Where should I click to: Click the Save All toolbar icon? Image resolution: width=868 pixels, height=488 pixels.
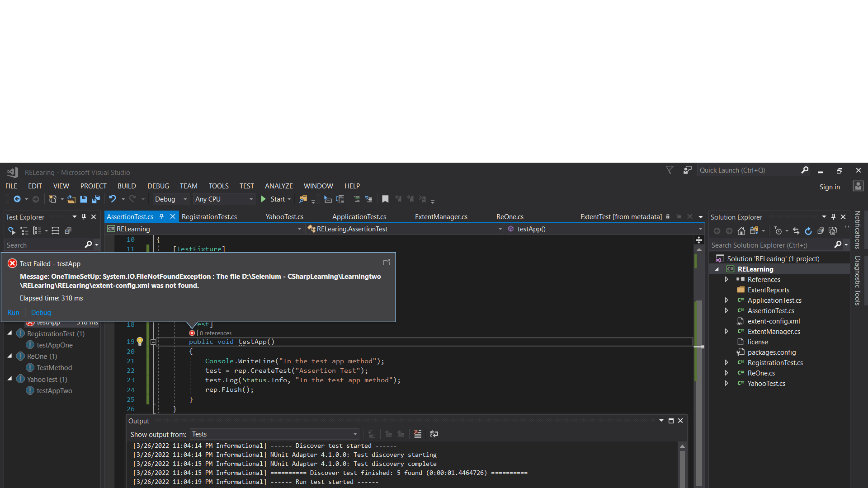click(96, 199)
